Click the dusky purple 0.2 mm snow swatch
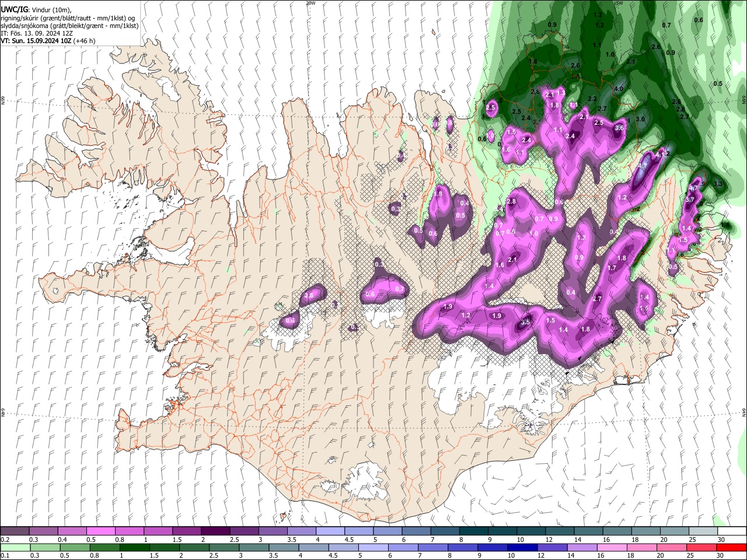Viewport: 747px width, 560px height. 15,531
